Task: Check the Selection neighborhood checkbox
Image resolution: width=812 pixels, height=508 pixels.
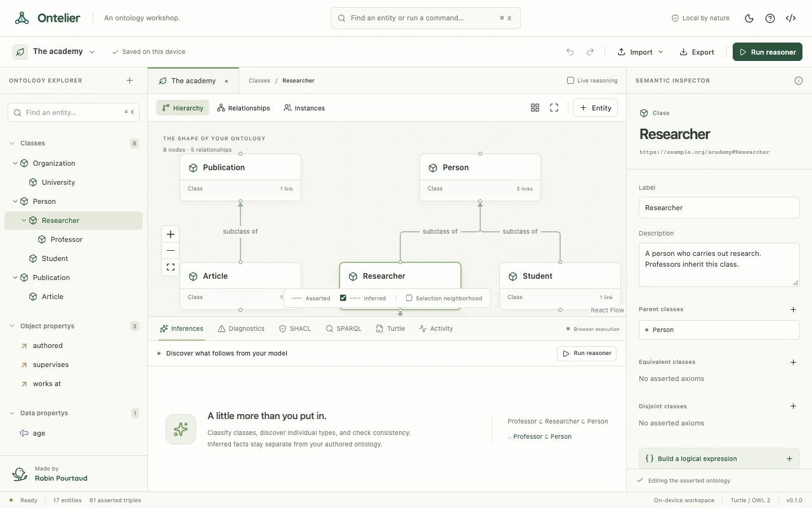Action: click(x=409, y=298)
